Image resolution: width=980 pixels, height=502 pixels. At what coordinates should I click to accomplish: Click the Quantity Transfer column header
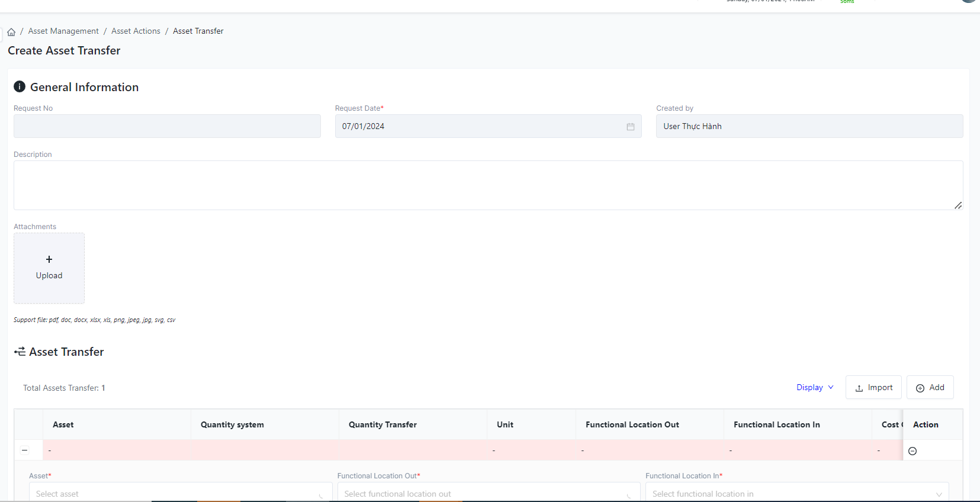383,424
